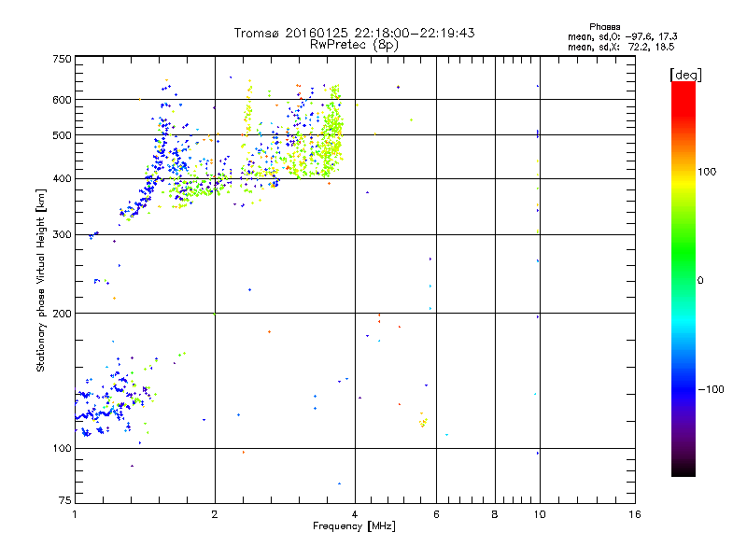Click the yellow point cluster near 5.6 MHz
Viewport: 747px width, 560px height.
423,421
